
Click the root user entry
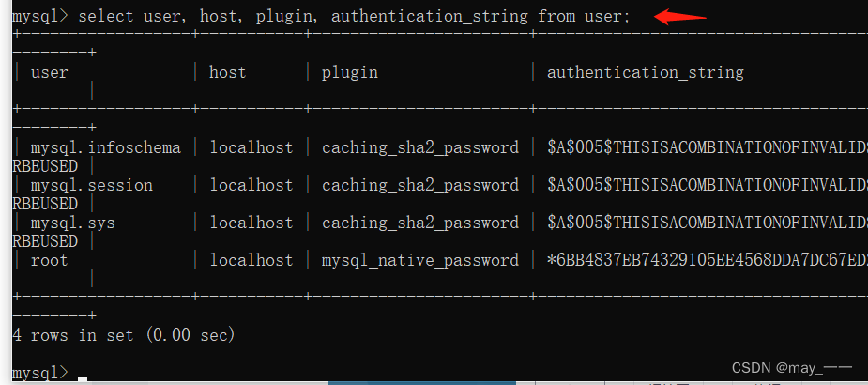(50, 260)
